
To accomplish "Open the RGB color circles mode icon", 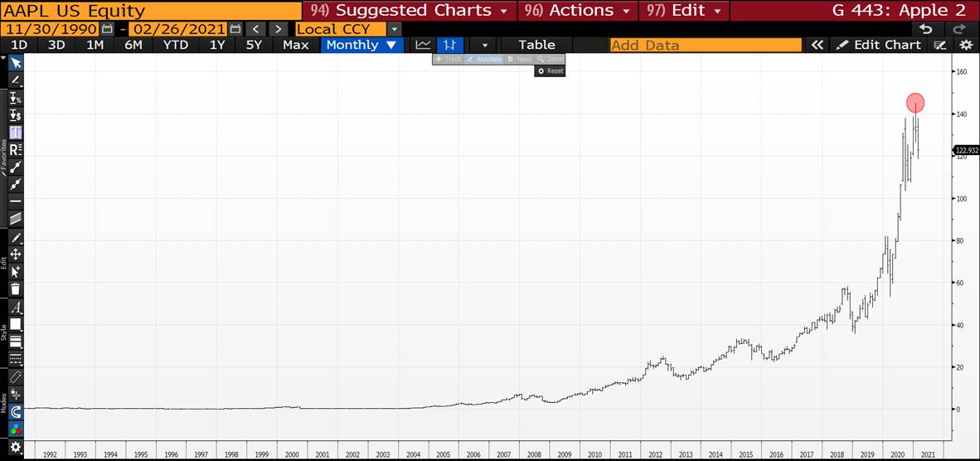I will (x=16, y=429).
